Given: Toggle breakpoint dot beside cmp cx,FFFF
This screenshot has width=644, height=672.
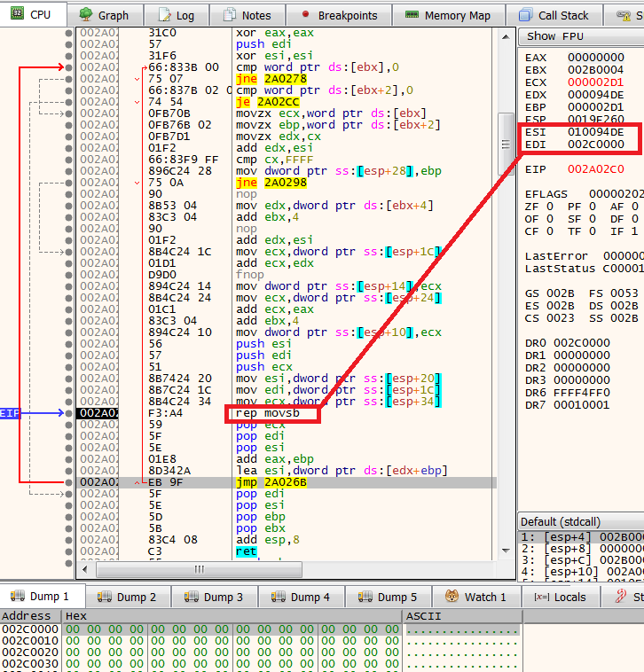Looking at the screenshot, I should coord(68,160).
